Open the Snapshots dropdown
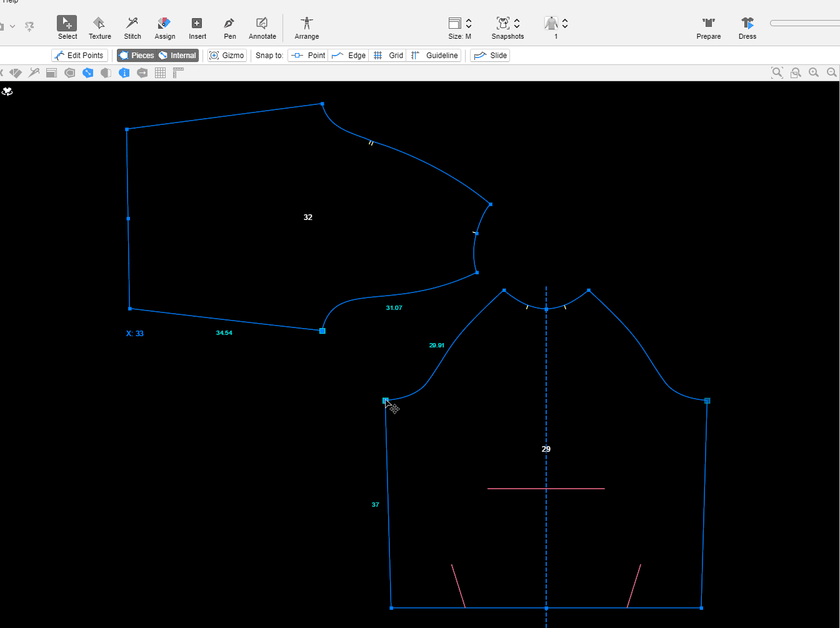 coord(507,28)
